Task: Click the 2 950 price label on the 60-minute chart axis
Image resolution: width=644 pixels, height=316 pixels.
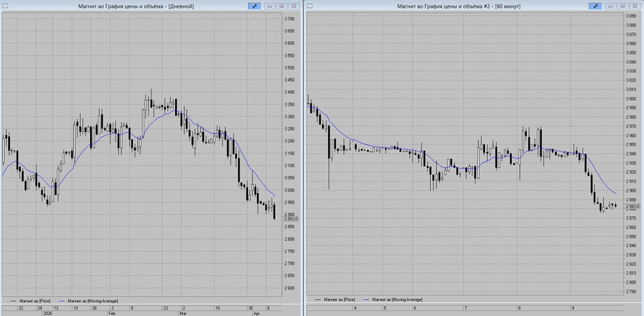Action: point(631,144)
